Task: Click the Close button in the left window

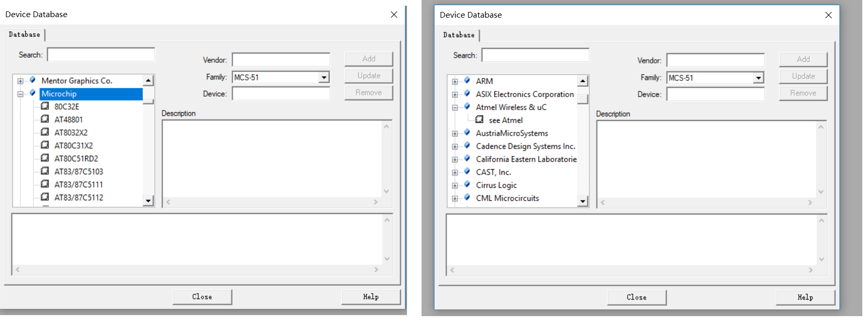Action: pos(202,297)
